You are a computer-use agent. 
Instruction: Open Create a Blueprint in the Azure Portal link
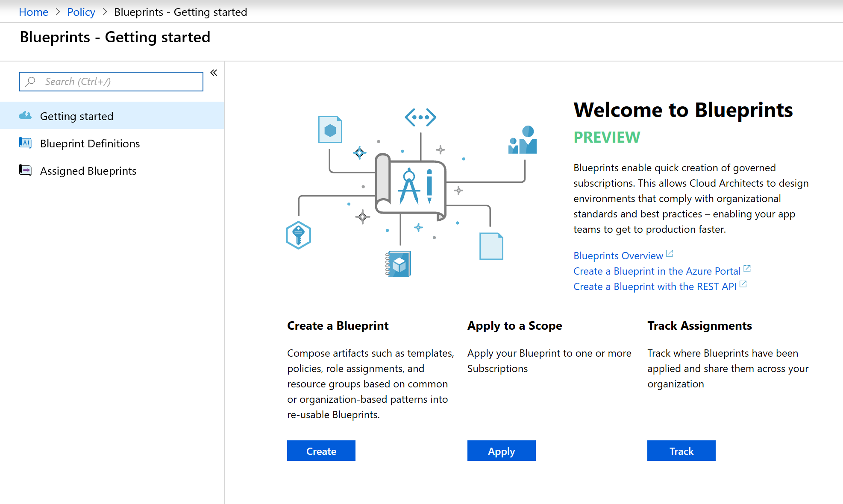657,271
